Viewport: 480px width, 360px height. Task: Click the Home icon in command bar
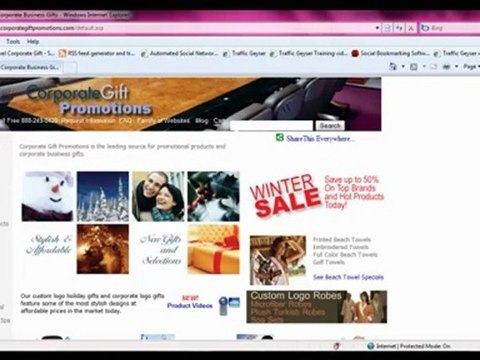pos(393,67)
